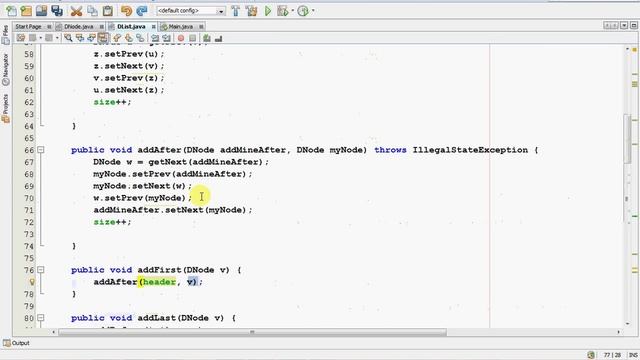Click the Paste clipboard icon

point(107,11)
